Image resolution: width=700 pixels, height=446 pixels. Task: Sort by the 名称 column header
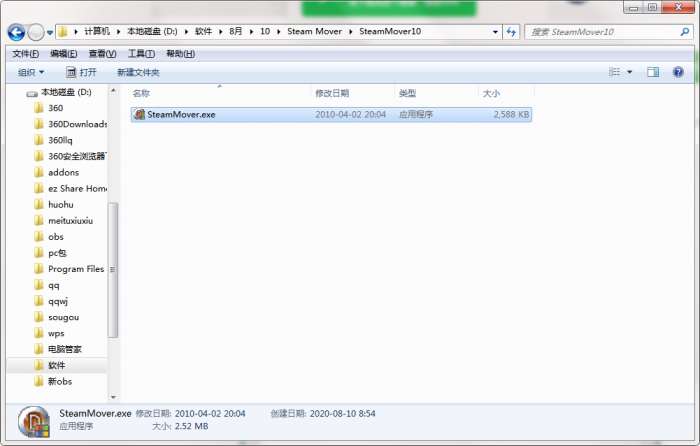point(142,93)
